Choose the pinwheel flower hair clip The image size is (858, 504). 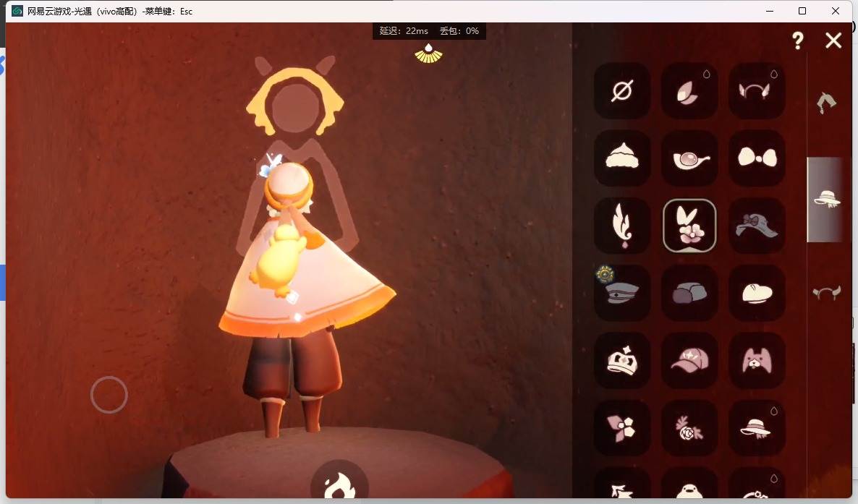622,427
